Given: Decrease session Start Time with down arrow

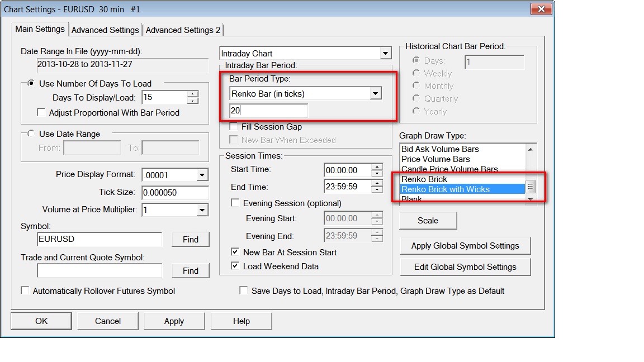Looking at the screenshot, I should point(377,173).
